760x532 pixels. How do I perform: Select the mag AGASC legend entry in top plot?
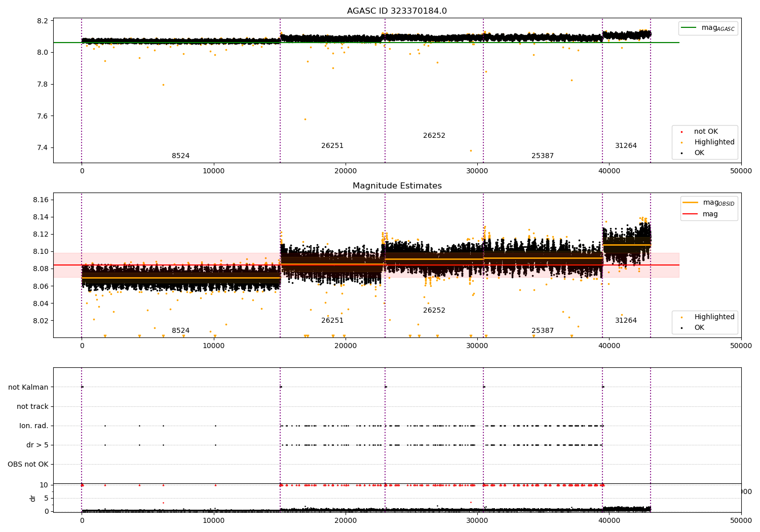tap(708, 28)
